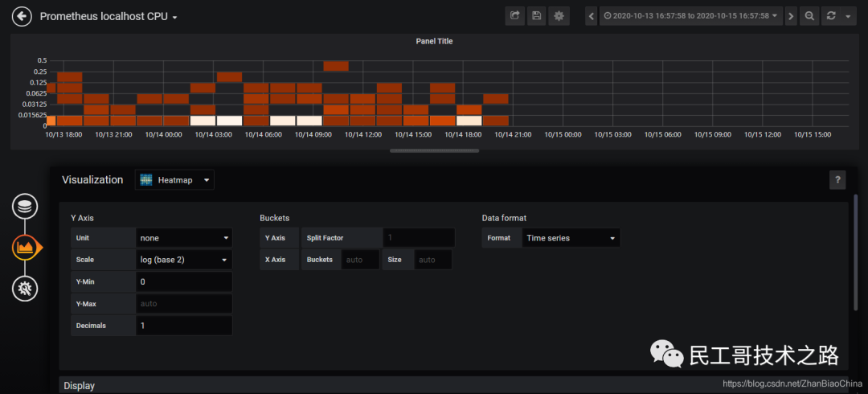Open dashboard settings gear icon
868x394 pixels.
(559, 16)
